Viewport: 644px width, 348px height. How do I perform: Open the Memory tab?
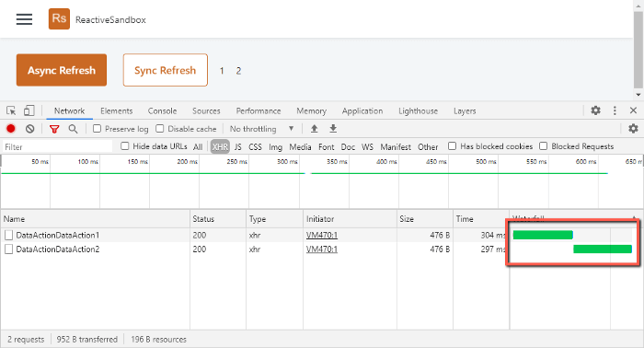coord(311,110)
